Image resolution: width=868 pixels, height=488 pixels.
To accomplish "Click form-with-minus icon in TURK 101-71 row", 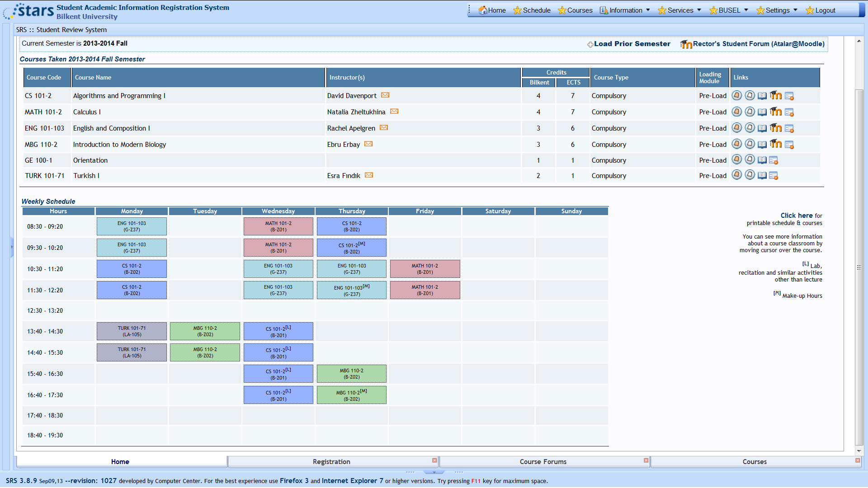I will pos(774,176).
